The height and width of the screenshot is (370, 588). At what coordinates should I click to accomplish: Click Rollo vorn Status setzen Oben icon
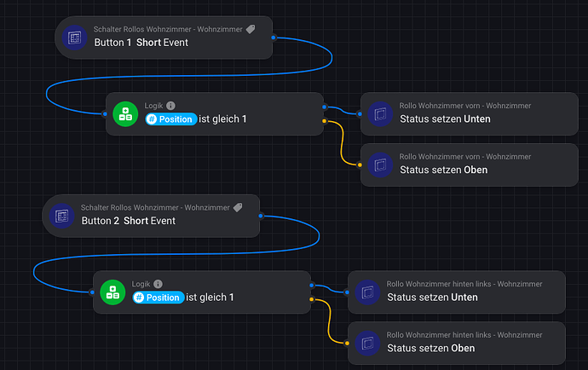click(x=380, y=165)
